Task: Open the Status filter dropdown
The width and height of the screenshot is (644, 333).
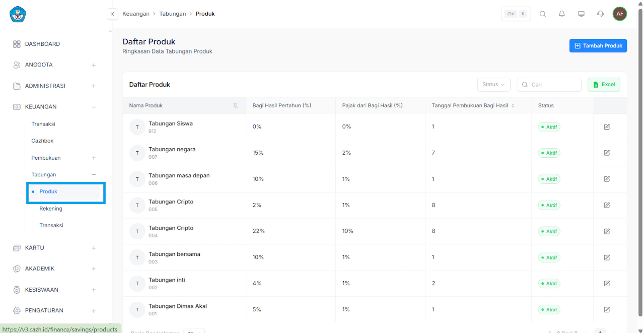Action: (x=494, y=85)
